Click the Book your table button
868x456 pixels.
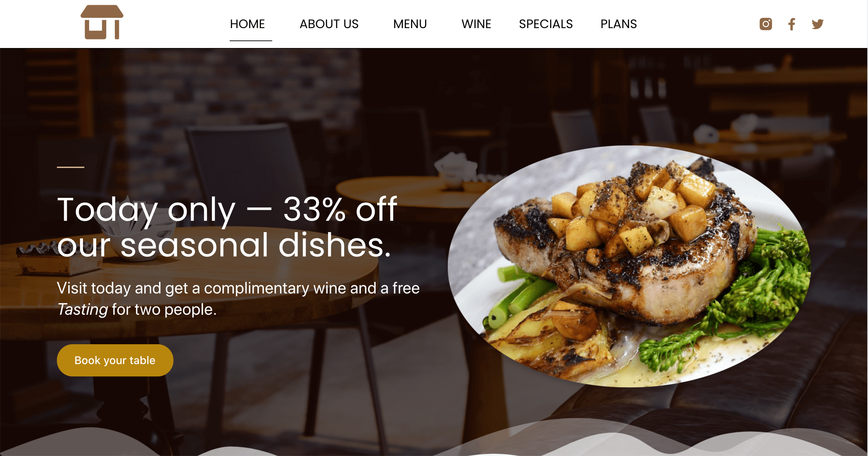(x=115, y=360)
